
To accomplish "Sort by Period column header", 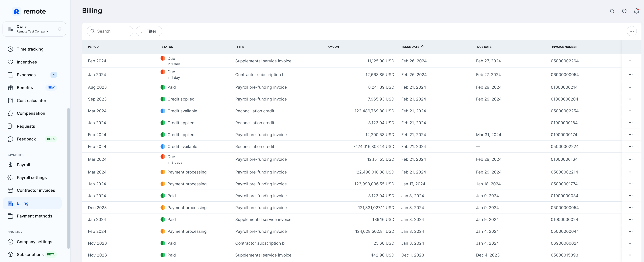I will [x=93, y=47].
